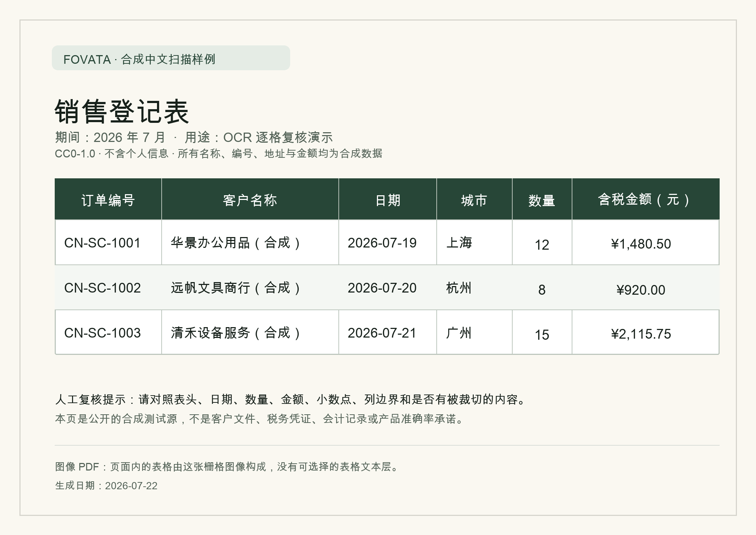Click the 生成日期：2026-07-22 line
The width and height of the screenshot is (756, 535).
coord(106,486)
